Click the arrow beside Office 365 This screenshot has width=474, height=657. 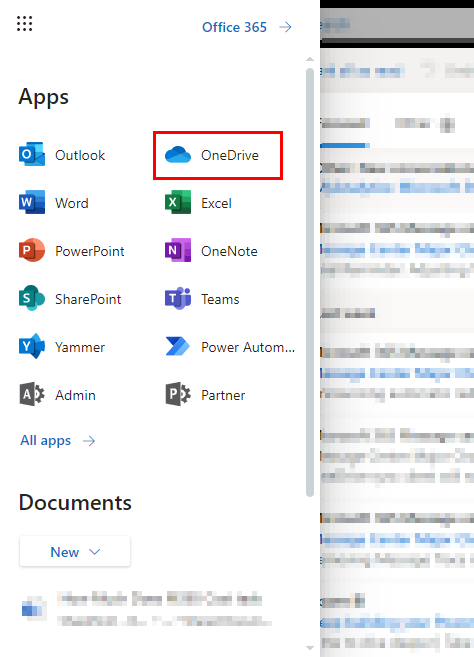pyautogui.click(x=285, y=27)
